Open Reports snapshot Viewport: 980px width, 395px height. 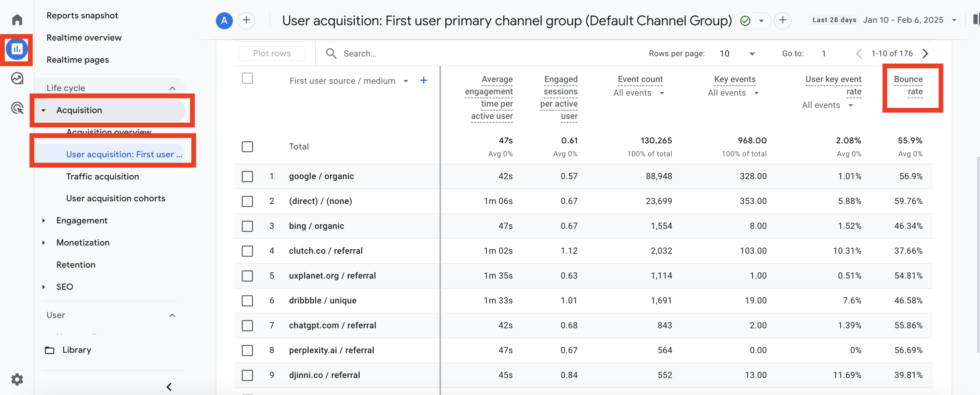82,15
